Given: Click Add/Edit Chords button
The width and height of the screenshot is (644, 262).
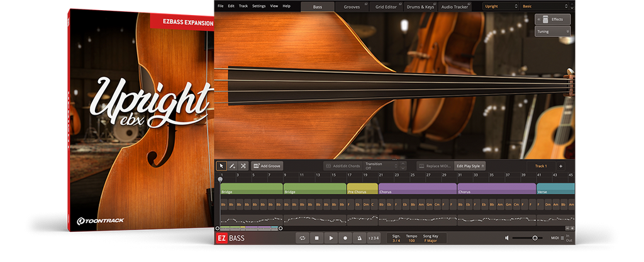Looking at the screenshot, I should pos(343,166).
